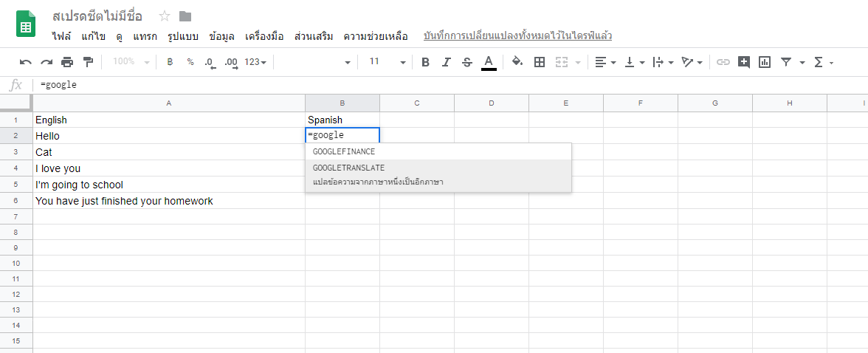Select the English header cell
This screenshot has height=353, width=868.
pyautogui.click(x=169, y=120)
